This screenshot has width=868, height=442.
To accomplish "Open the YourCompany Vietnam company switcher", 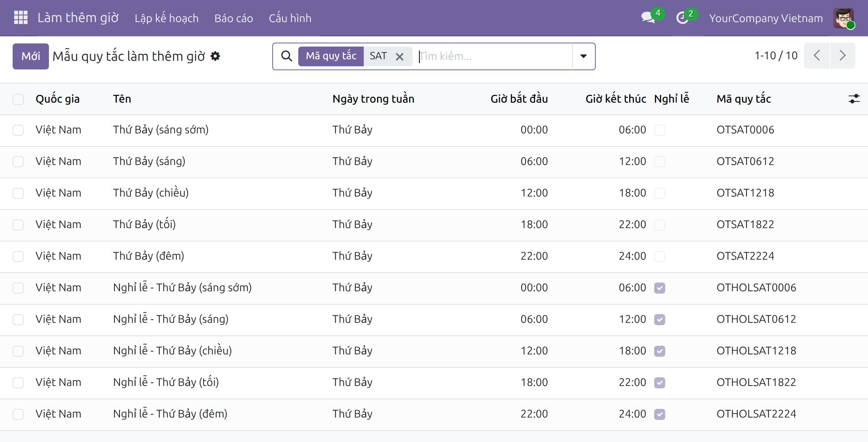I will tap(766, 18).
